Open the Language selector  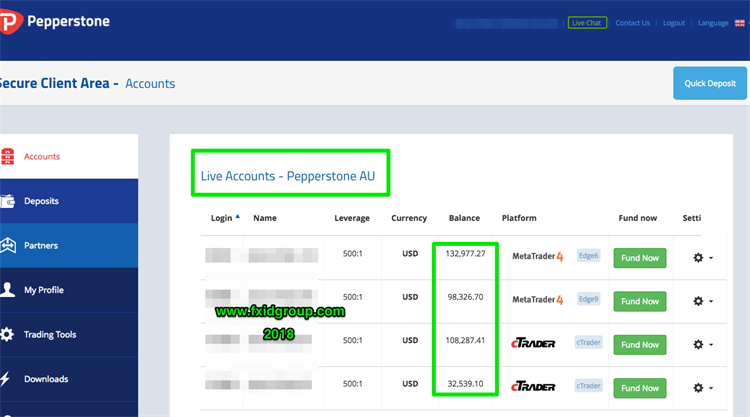(713, 23)
